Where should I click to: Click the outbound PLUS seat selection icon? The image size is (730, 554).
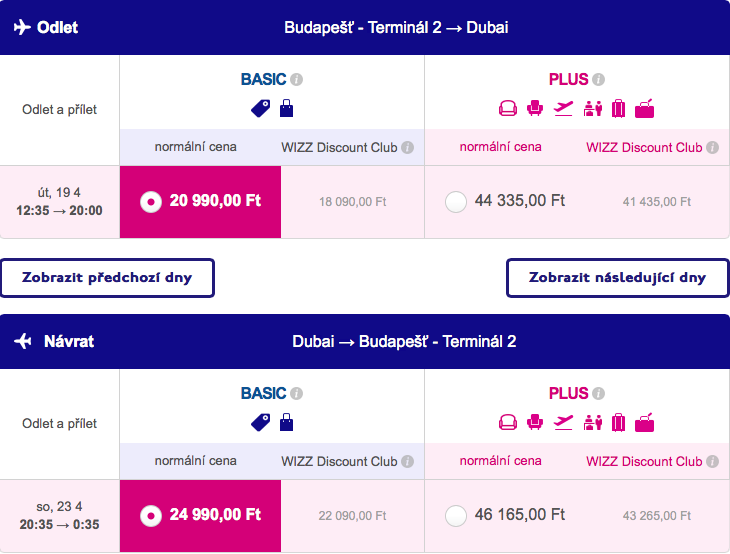(x=535, y=108)
